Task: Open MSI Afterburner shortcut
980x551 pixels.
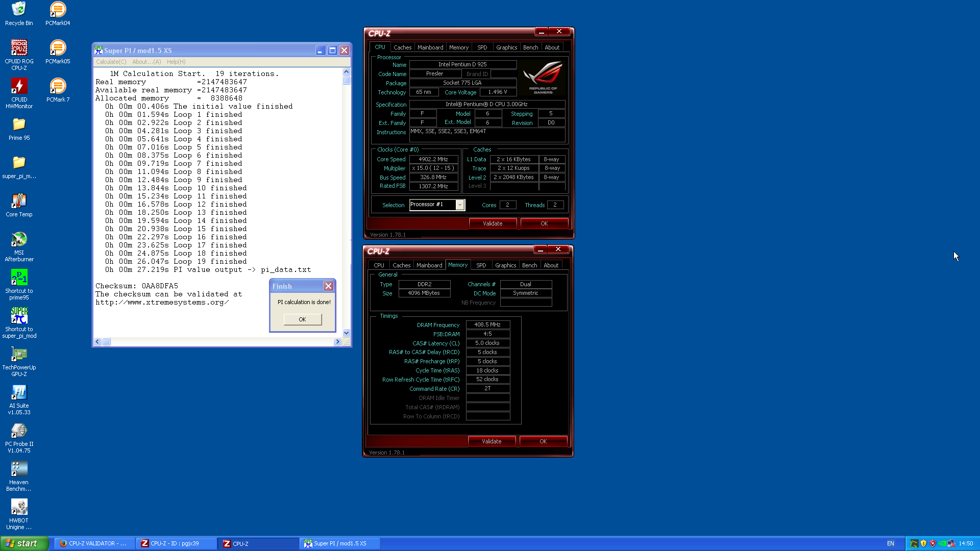Action: point(19,246)
